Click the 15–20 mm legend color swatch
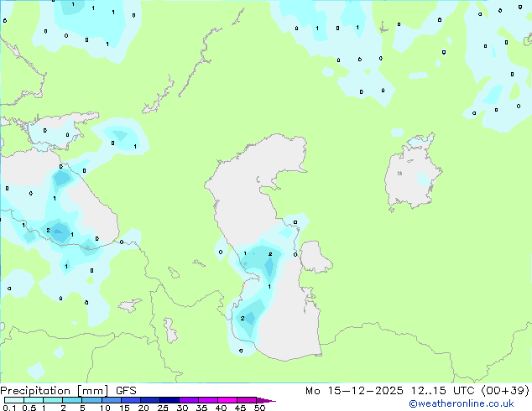532x411 pixels. click(131, 400)
